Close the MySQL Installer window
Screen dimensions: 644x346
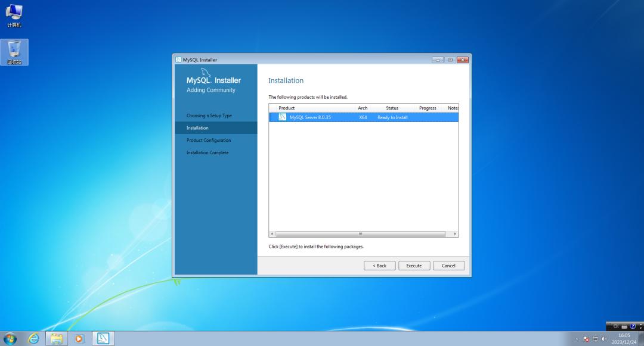[463, 60]
